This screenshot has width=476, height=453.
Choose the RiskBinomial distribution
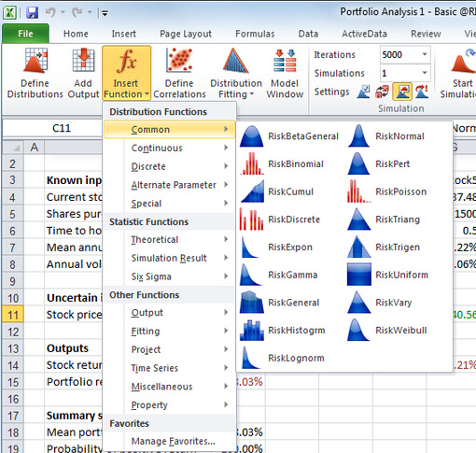[x=282, y=163]
